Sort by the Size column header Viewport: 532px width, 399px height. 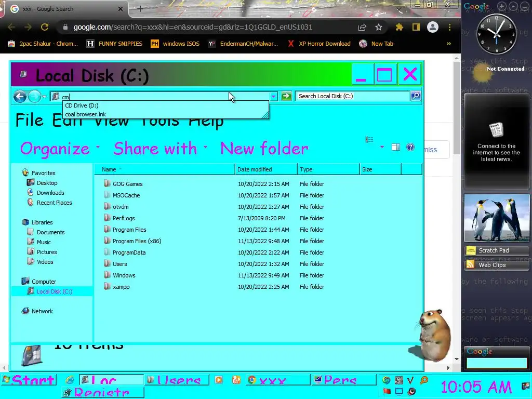click(x=380, y=169)
